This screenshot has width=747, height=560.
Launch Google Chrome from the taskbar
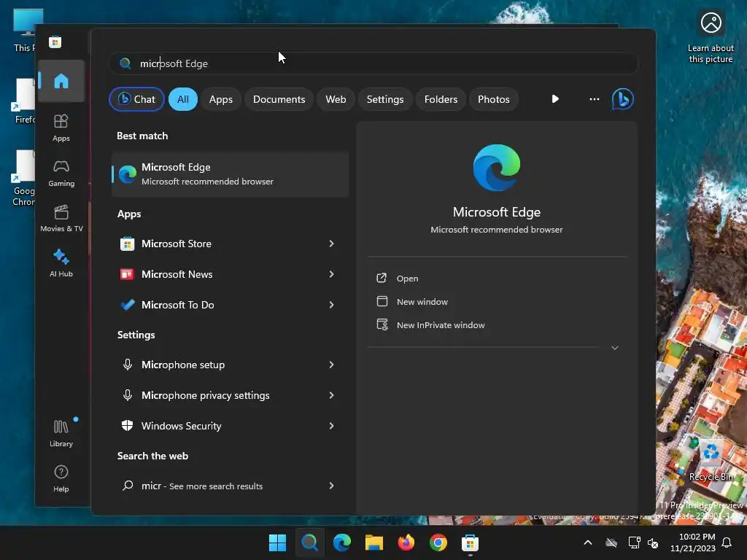[438, 542]
